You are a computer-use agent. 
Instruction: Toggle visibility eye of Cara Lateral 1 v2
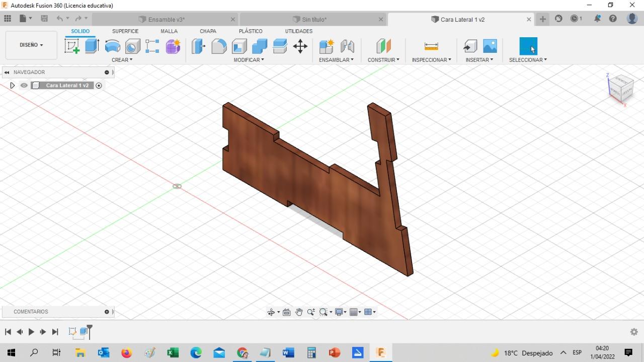(x=24, y=86)
